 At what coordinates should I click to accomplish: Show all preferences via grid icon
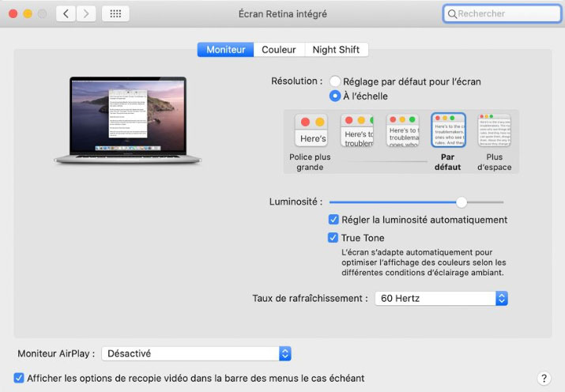(x=115, y=14)
